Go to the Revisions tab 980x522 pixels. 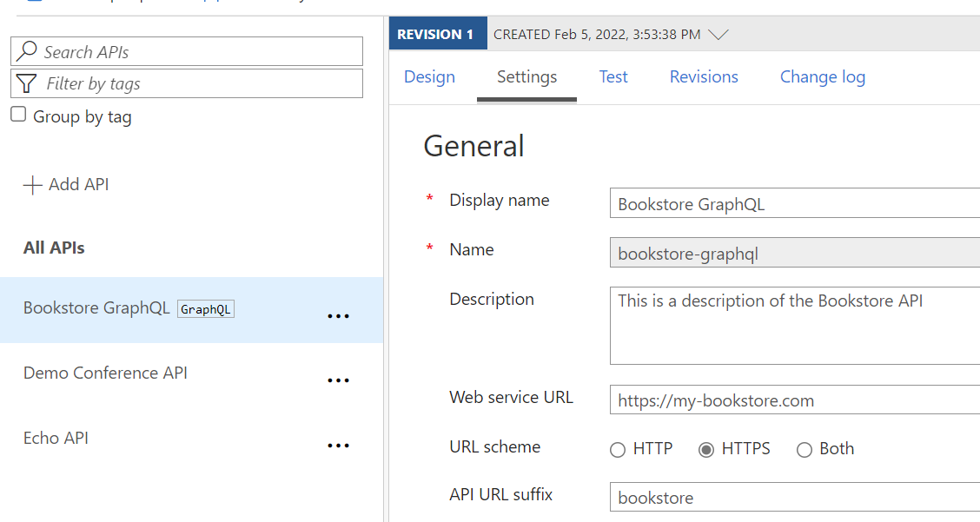704,77
